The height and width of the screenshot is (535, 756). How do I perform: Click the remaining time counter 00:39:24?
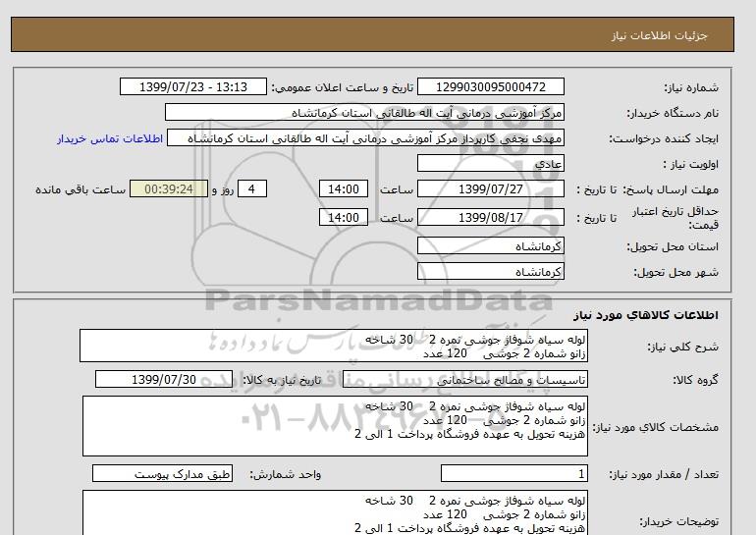click(169, 188)
